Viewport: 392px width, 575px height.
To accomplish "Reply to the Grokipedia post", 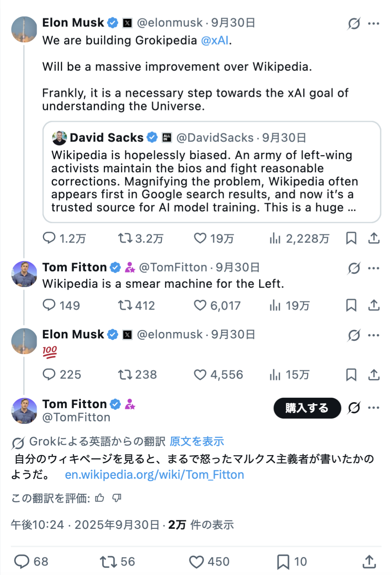I will [49, 238].
